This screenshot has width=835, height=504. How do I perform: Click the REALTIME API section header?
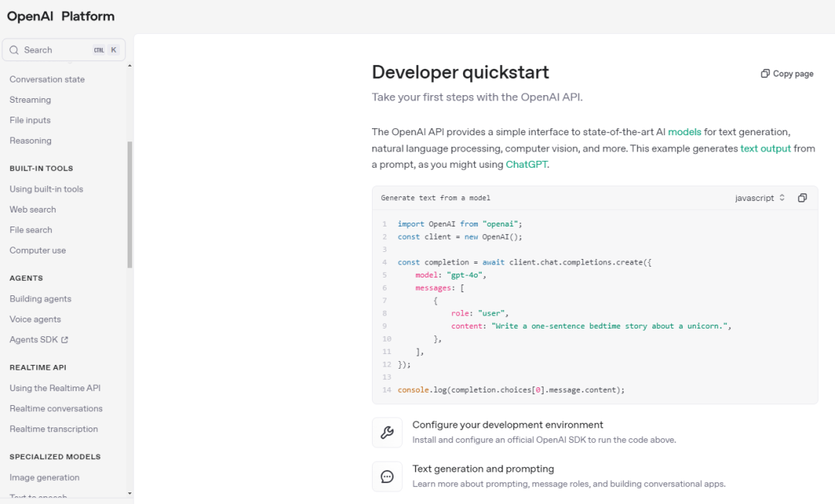click(38, 368)
